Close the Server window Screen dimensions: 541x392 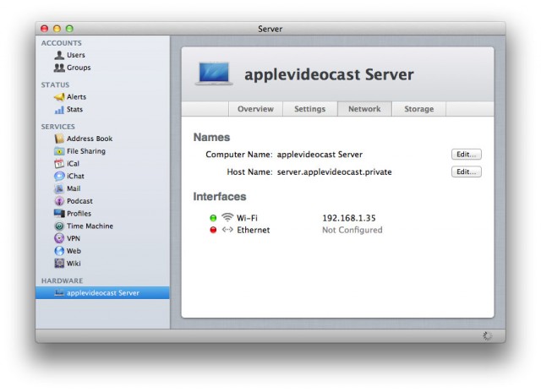tap(45, 29)
